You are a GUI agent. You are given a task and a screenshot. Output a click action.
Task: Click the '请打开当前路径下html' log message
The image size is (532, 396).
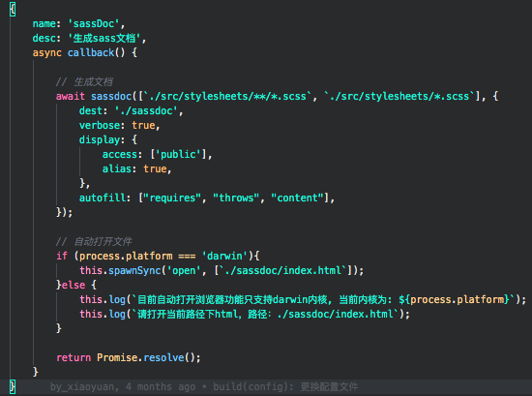(189, 314)
